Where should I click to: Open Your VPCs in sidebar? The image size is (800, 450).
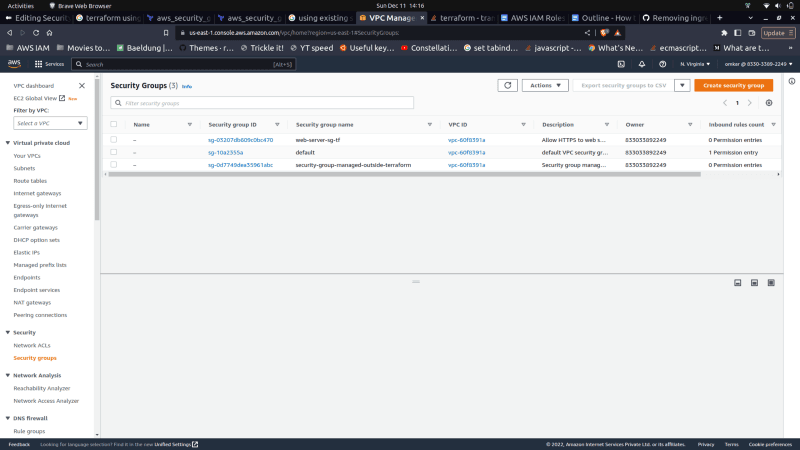point(27,156)
